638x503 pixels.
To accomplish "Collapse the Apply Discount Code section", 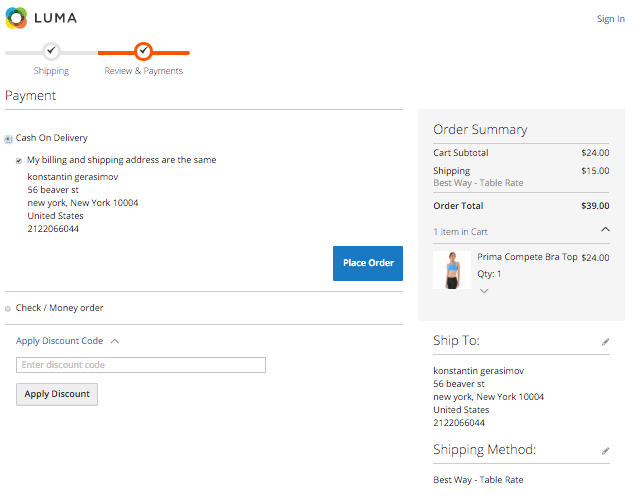I will 115,341.
